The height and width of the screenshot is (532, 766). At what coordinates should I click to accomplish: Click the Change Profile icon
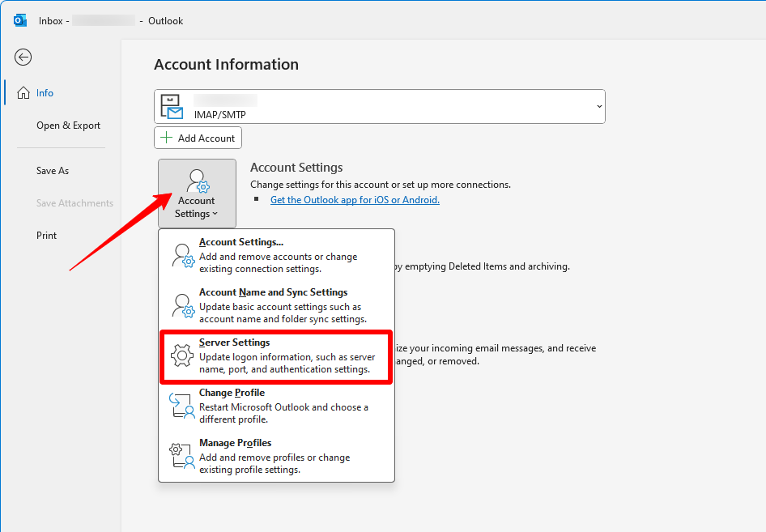tap(182, 406)
